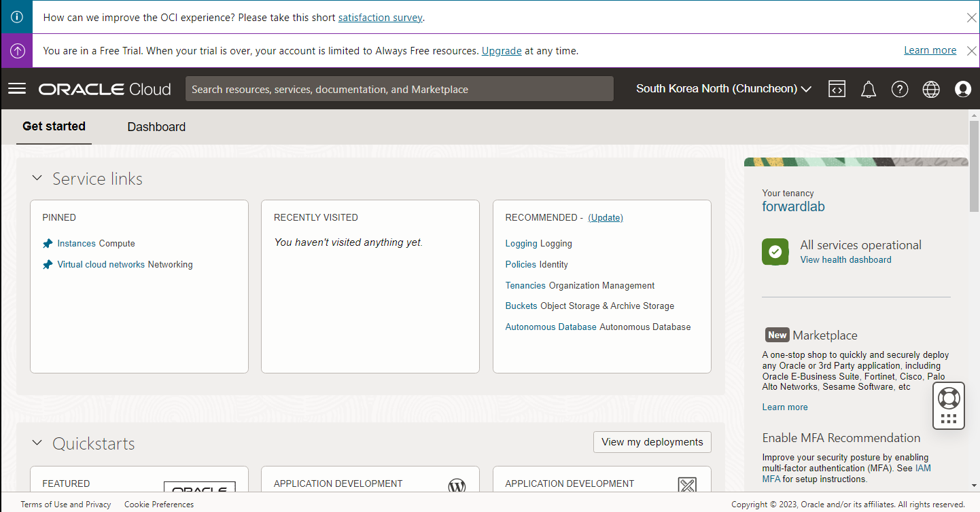
Task: Collapse the Quickstarts section
Action: tap(37, 443)
